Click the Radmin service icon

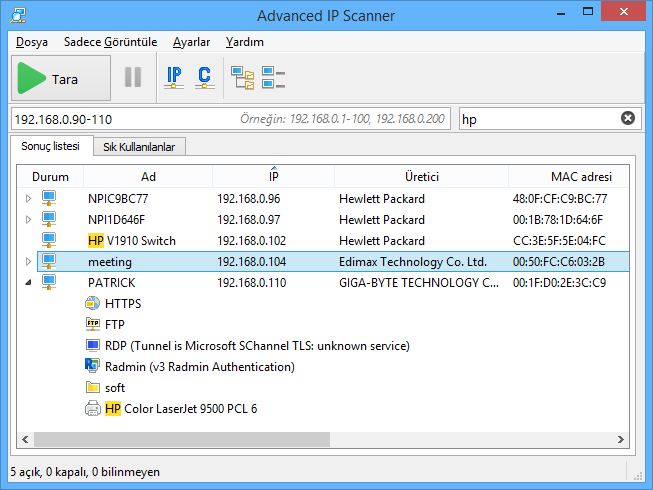pos(93,366)
